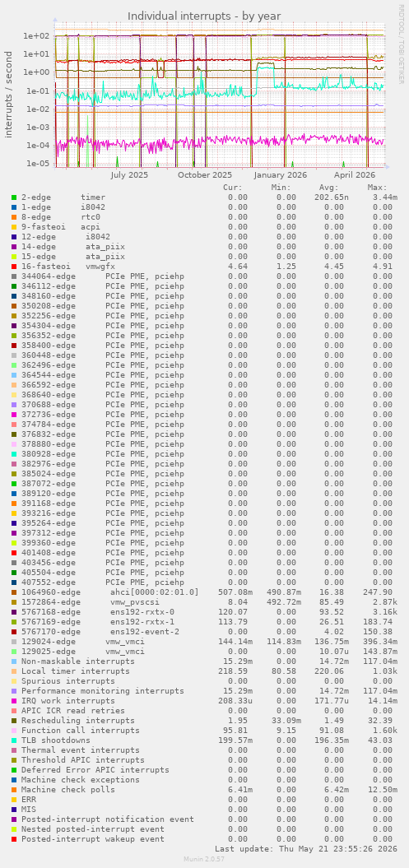Click the 1e+02 y-axis tick label
This screenshot has height=868, width=409.
(36, 36)
